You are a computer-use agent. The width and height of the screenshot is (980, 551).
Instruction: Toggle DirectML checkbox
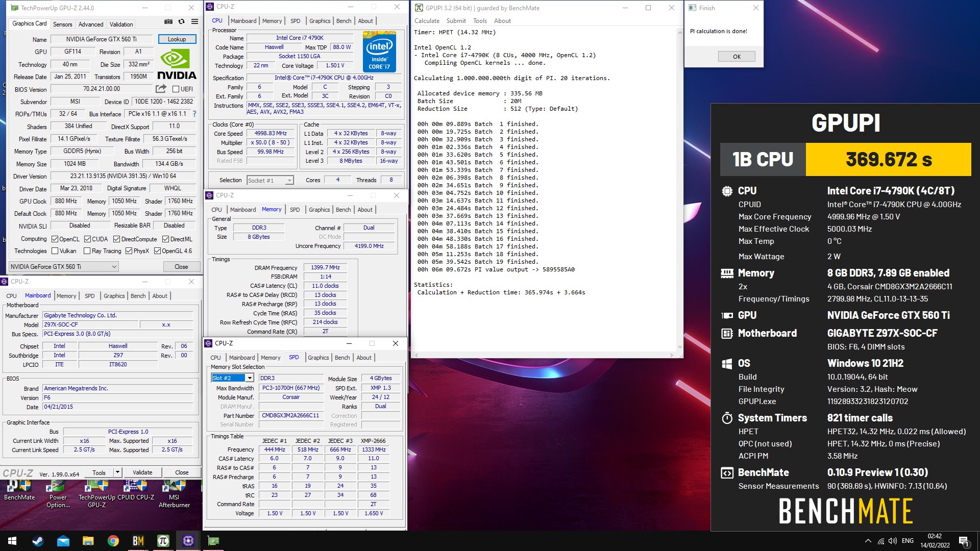point(165,239)
